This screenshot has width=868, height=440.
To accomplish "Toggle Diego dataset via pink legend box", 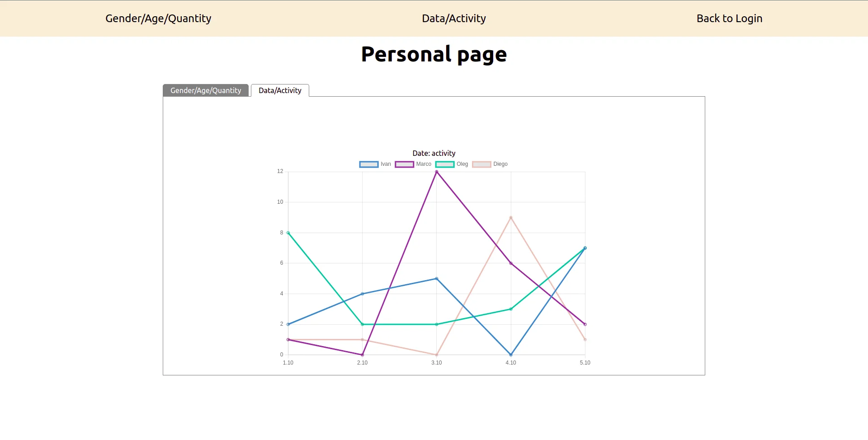I will 481,164.
